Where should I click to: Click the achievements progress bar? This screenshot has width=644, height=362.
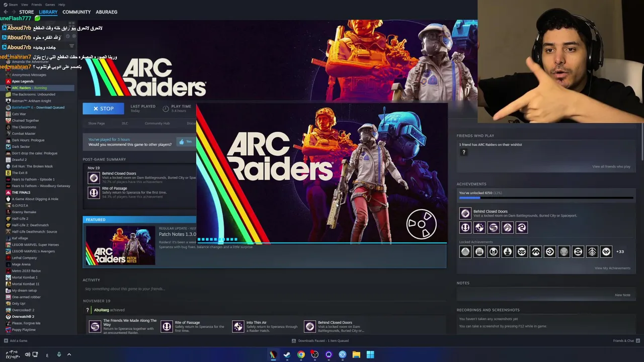(x=546, y=198)
